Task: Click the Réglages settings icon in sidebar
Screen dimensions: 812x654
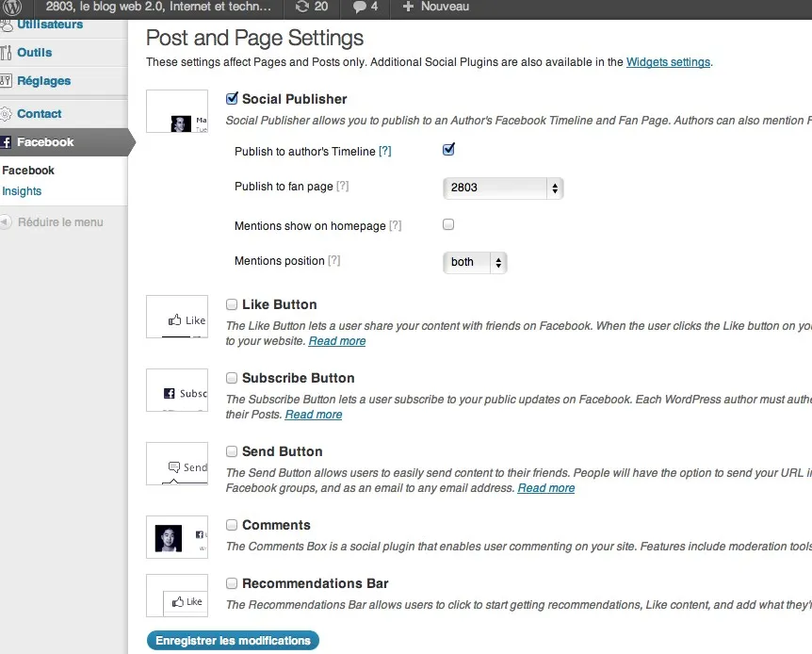Action: coord(6,80)
